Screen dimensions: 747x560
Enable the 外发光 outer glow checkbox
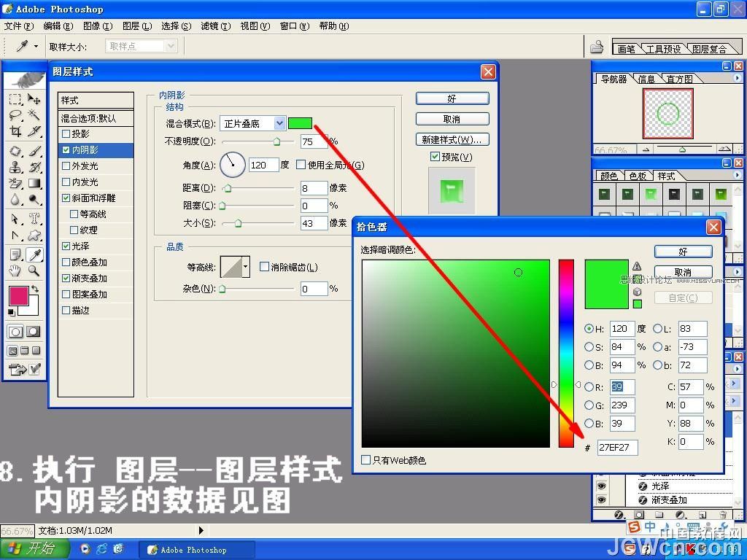(66, 166)
